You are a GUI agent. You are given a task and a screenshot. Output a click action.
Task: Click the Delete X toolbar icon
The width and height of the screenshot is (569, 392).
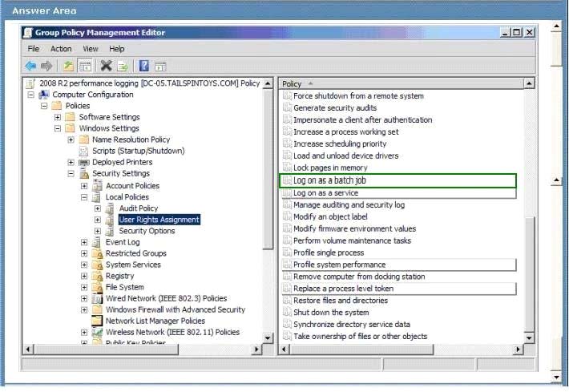click(x=106, y=66)
